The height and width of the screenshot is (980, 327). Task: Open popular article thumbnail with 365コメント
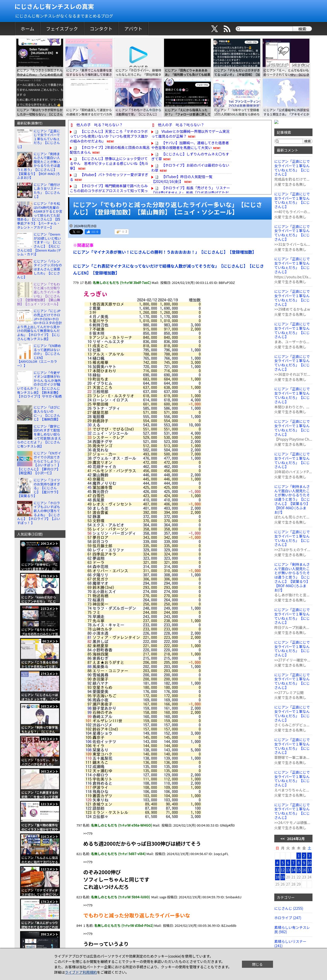point(39,783)
